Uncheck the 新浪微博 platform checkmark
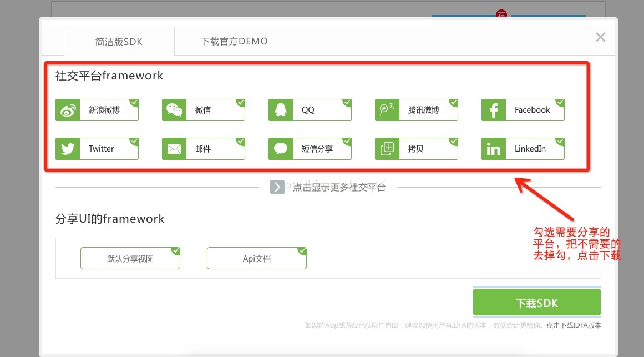The width and height of the screenshot is (644, 357). pos(134,103)
